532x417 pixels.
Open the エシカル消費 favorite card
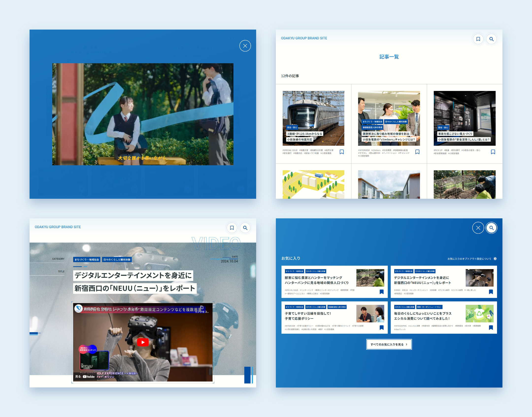coord(444,317)
